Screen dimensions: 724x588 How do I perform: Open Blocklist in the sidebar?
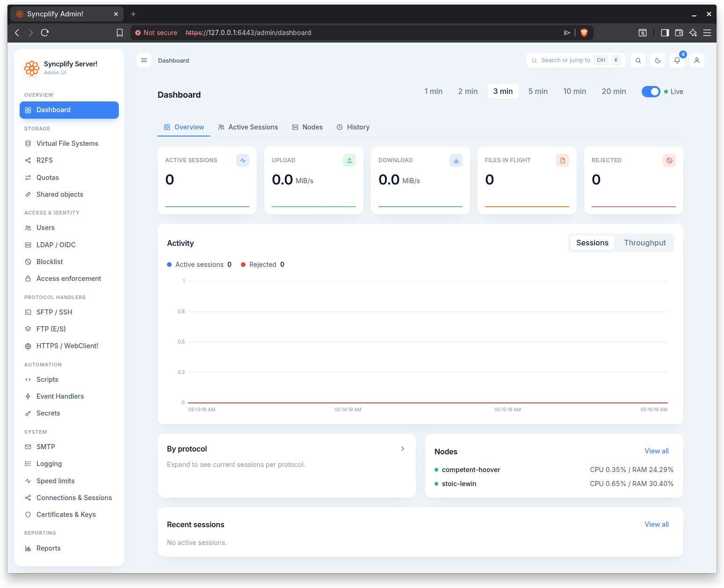(69, 262)
